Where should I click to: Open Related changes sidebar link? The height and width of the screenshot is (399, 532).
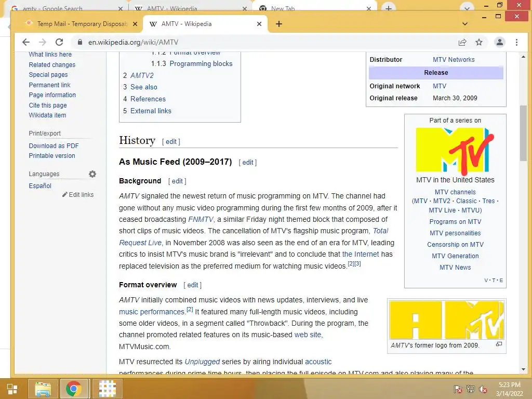tap(52, 64)
